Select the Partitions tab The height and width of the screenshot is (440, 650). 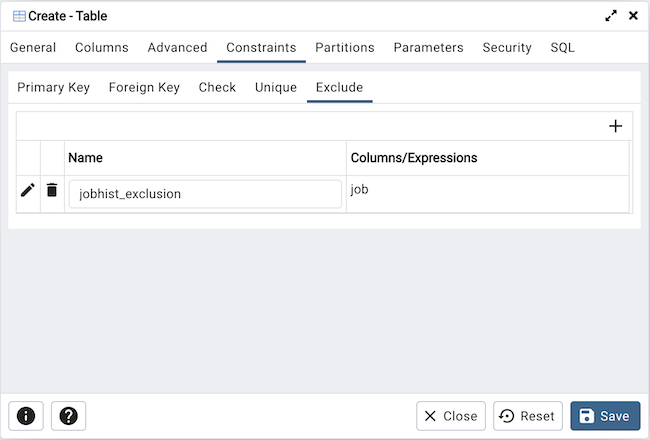[345, 47]
